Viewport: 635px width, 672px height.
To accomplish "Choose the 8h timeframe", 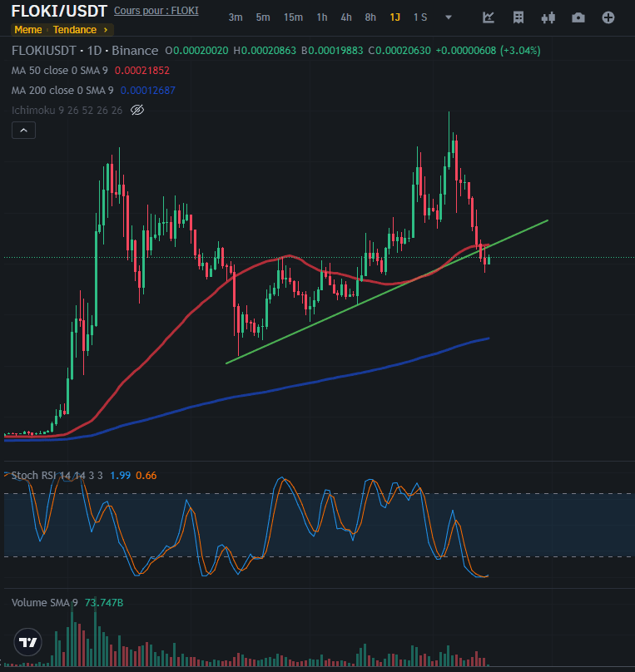I will pyautogui.click(x=370, y=17).
